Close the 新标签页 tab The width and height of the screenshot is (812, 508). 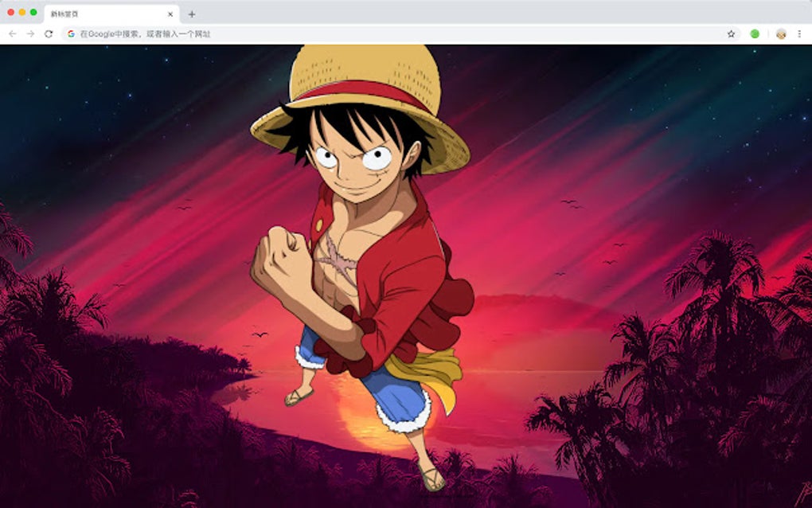pos(169,14)
